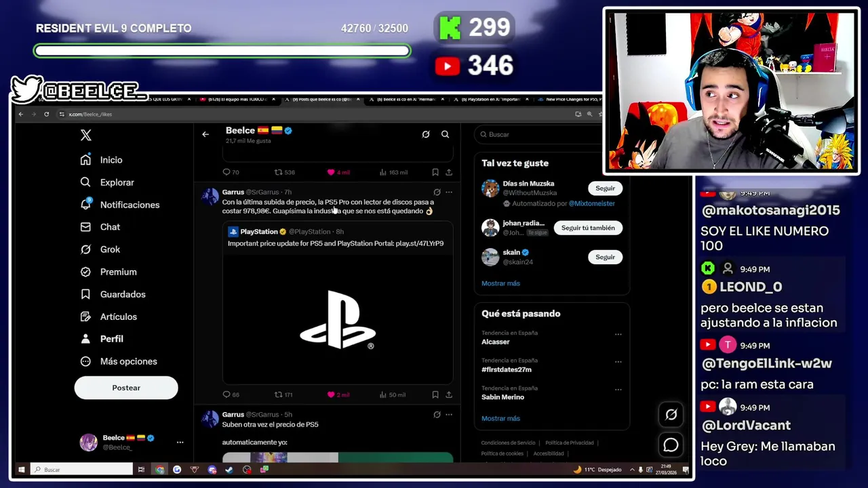Image resolution: width=868 pixels, height=488 pixels.
Task: Open Inicio home in sidebar
Action: [x=102, y=160]
